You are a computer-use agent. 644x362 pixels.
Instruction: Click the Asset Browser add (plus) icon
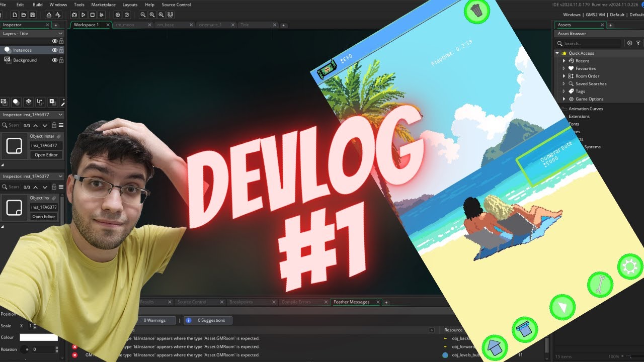630,43
